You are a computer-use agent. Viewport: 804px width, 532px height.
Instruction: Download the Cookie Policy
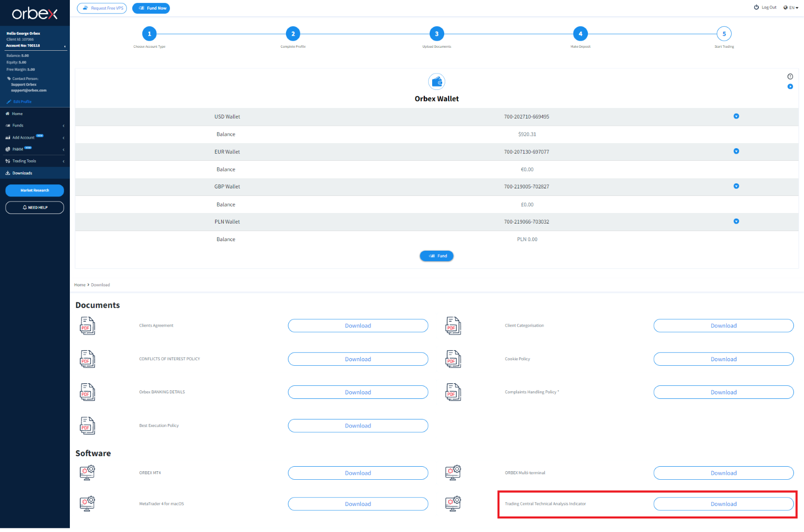724,359
